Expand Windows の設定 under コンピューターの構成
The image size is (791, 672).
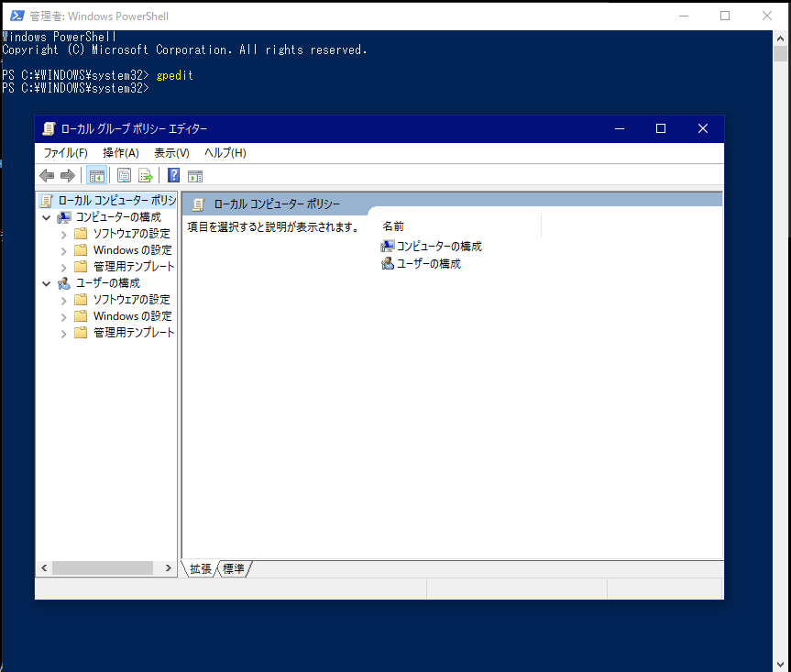[63, 250]
